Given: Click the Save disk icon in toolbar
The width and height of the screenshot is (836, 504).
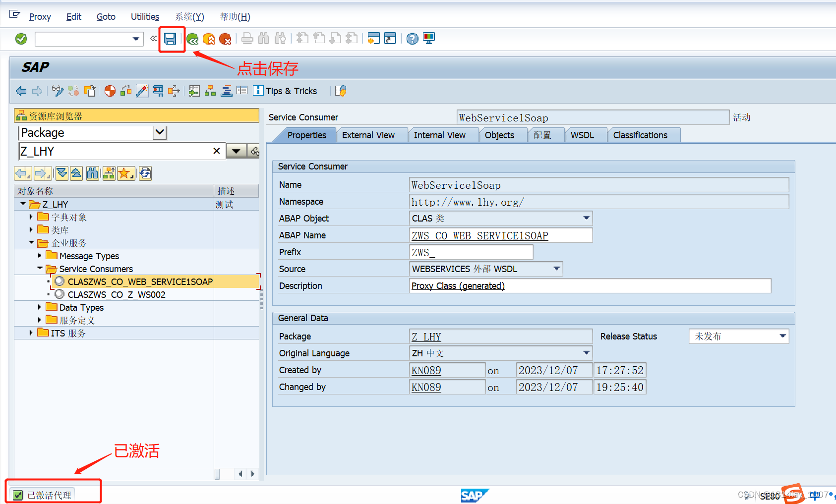Looking at the screenshot, I should click(x=170, y=39).
